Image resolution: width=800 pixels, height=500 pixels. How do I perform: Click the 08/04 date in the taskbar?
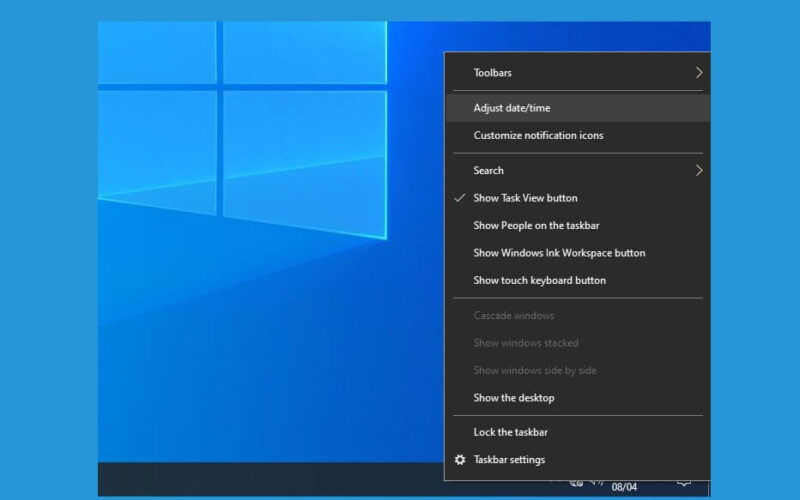click(x=624, y=487)
